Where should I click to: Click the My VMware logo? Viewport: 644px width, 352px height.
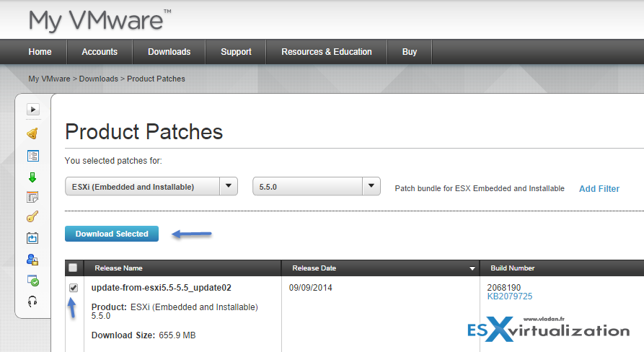[100, 20]
